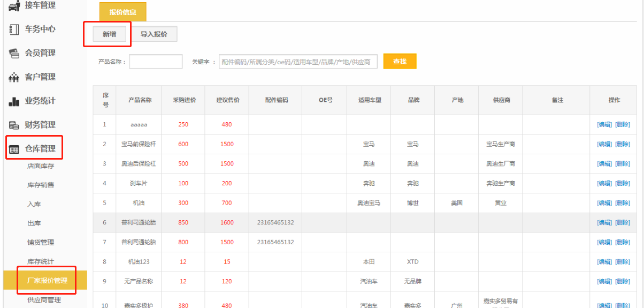Open 店面库存 submenu item
644x308 pixels.
click(41, 166)
